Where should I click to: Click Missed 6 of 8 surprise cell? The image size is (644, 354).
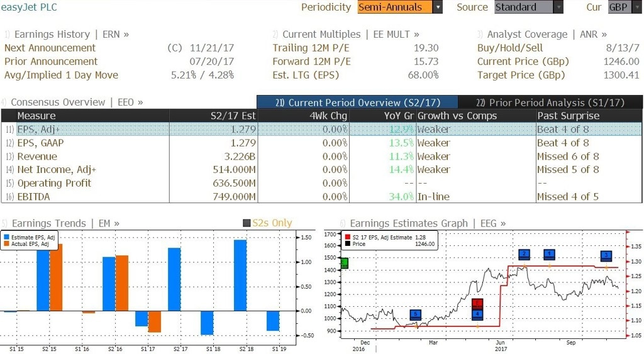(568, 157)
